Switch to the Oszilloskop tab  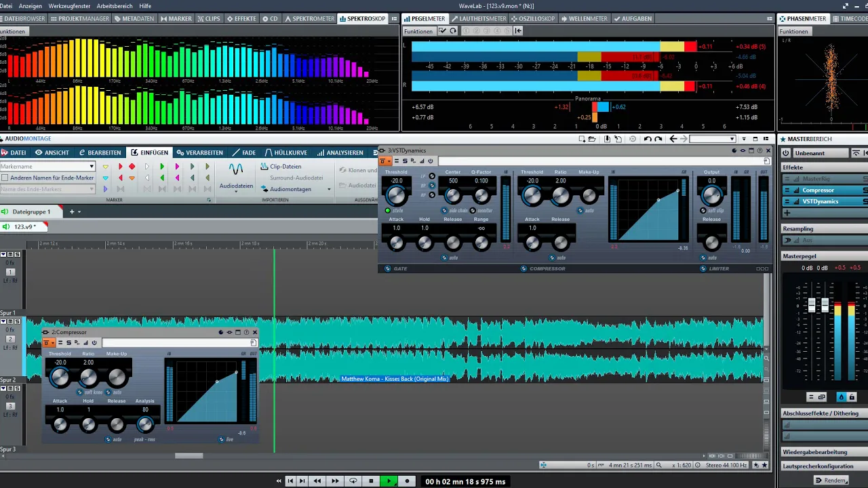pyautogui.click(x=532, y=19)
